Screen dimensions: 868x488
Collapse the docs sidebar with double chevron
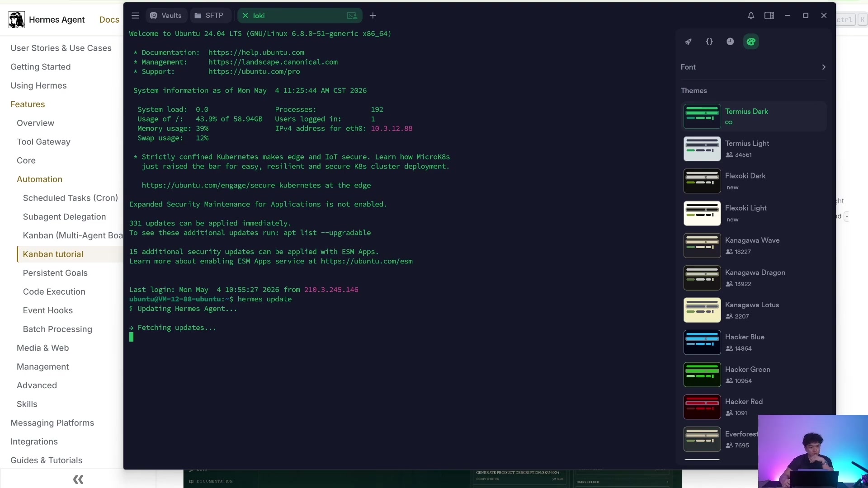[x=78, y=479]
